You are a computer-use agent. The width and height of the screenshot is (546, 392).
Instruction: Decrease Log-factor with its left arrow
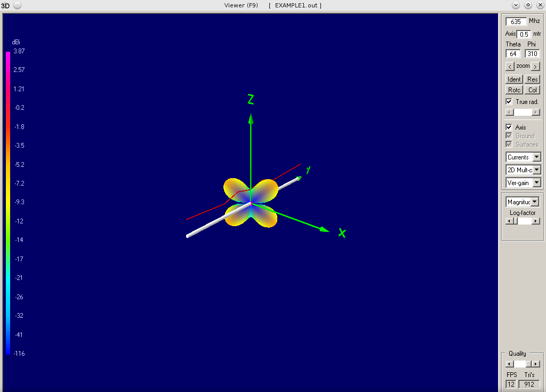[509, 220]
